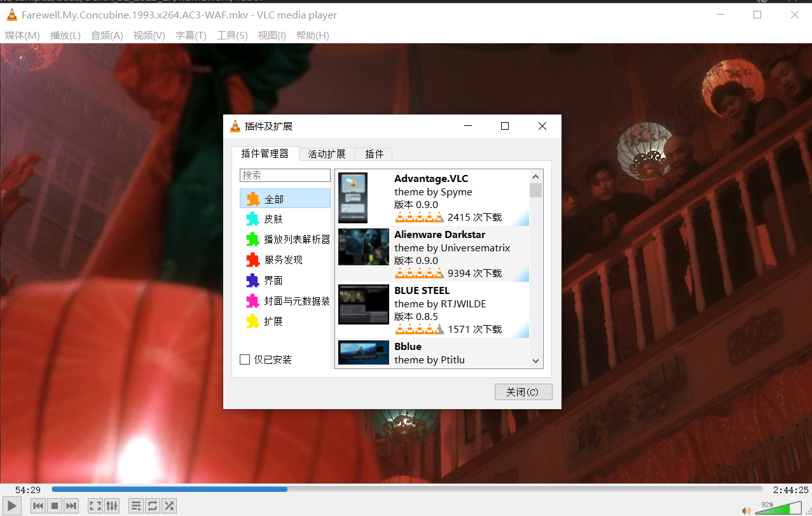The image size is (812, 516).
Task: Open the extended settings equalizer icon
Action: 112,506
